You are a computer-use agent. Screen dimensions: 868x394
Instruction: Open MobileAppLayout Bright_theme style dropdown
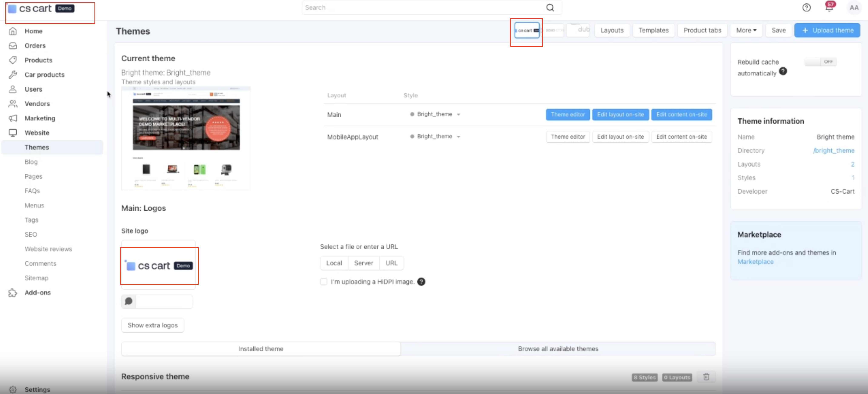(435, 137)
